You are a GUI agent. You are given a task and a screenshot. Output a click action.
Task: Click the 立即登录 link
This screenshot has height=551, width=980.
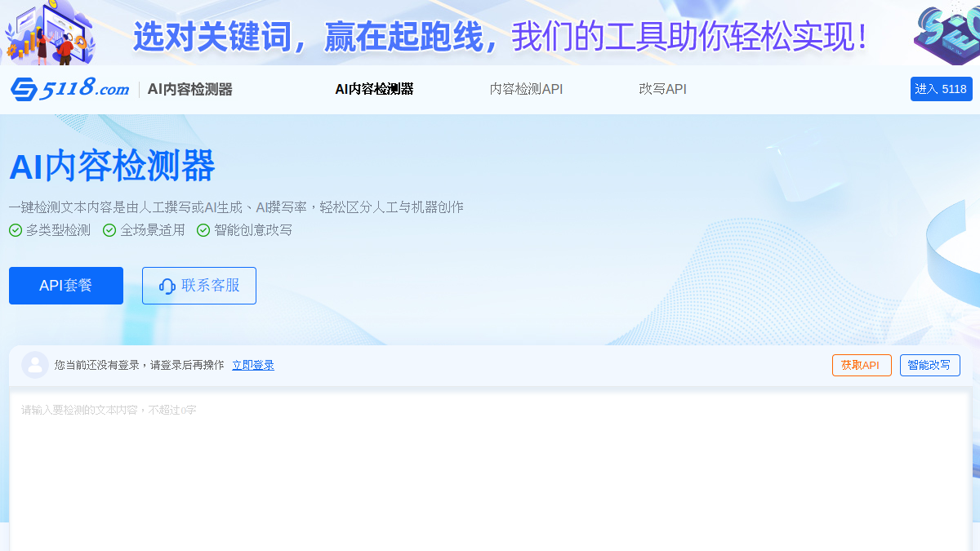coord(253,365)
